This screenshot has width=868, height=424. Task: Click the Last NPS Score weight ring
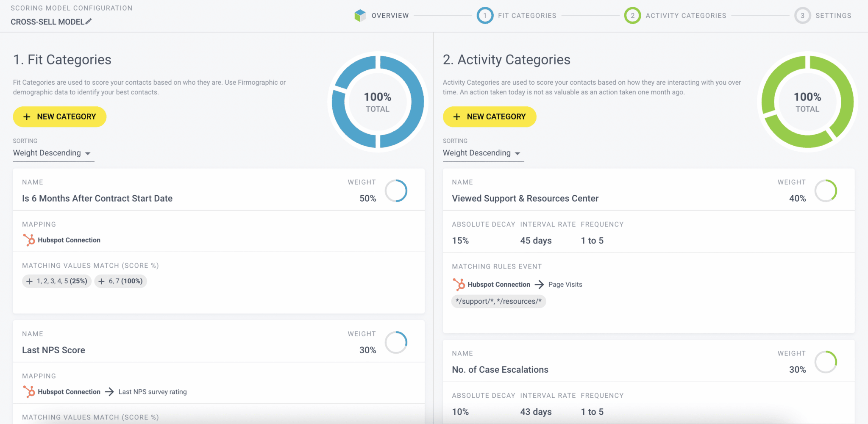click(396, 342)
